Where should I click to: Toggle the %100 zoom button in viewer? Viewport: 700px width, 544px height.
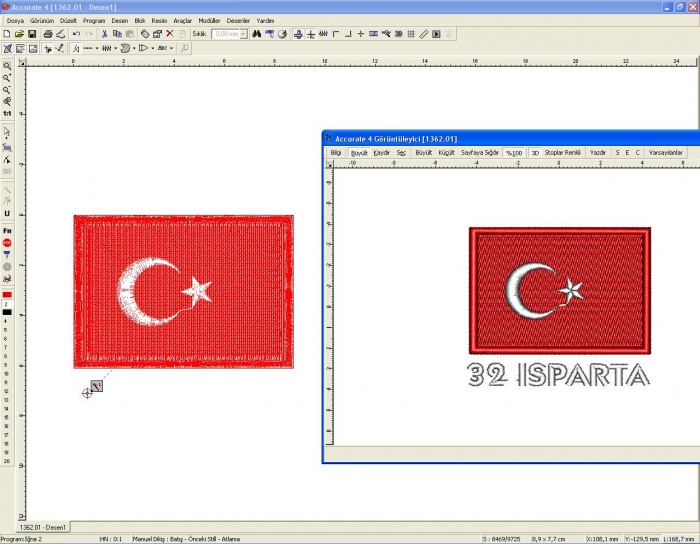[514, 153]
